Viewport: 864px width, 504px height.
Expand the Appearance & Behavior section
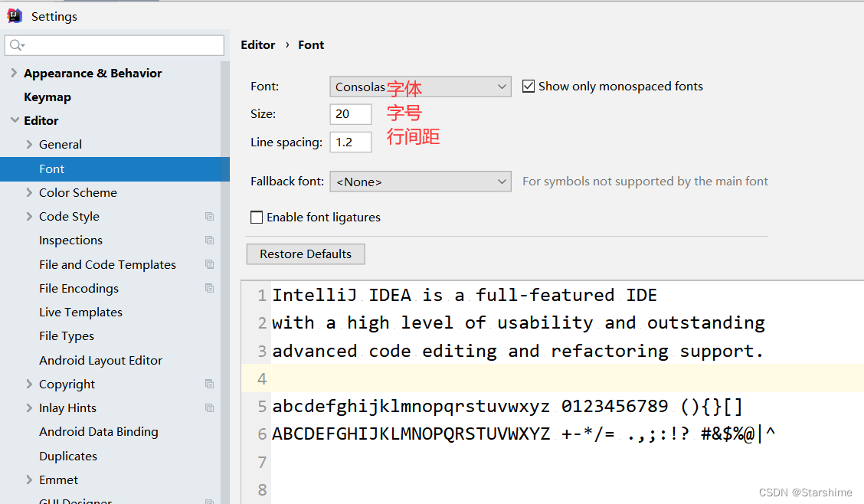[14, 73]
